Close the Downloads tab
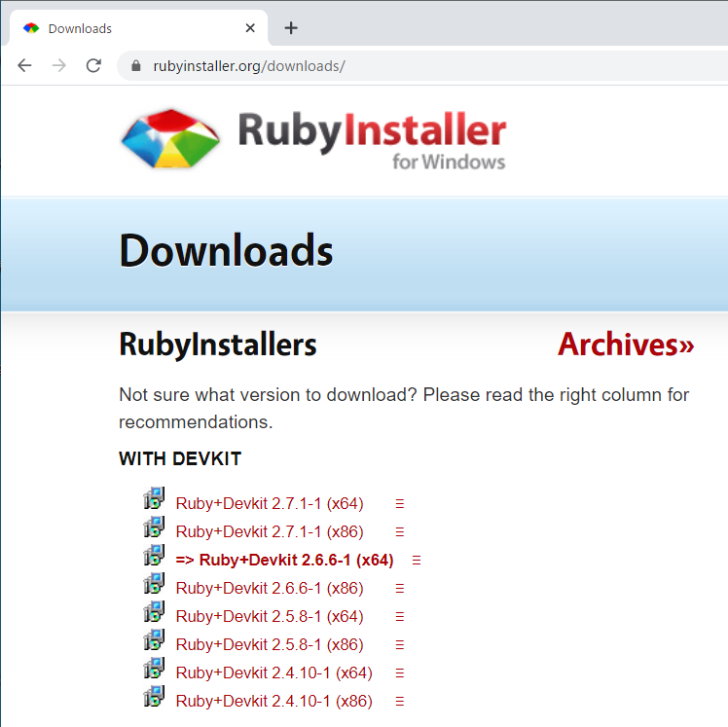The height and width of the screenshot is (727, 728). (x=251, y=28)
